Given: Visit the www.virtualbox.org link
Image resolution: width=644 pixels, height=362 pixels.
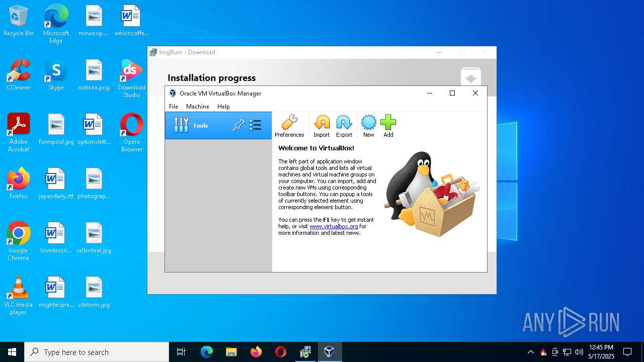Looking at the screenshot, I should 334,226.
